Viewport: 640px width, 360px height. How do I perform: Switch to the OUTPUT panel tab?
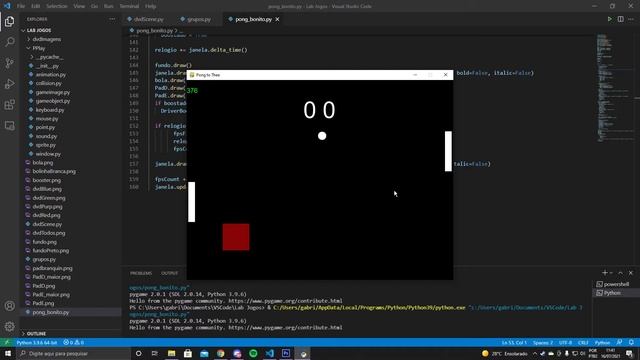169,273
